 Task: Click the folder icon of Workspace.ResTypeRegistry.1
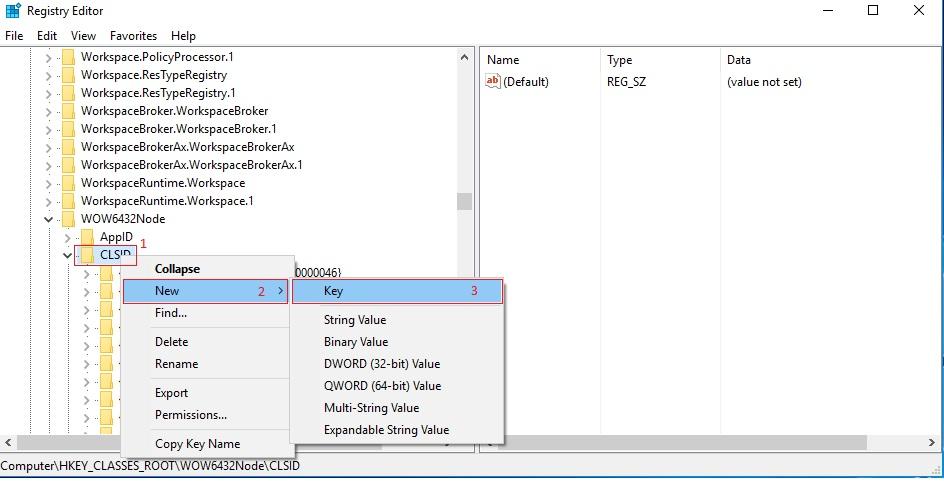[69, 93]
